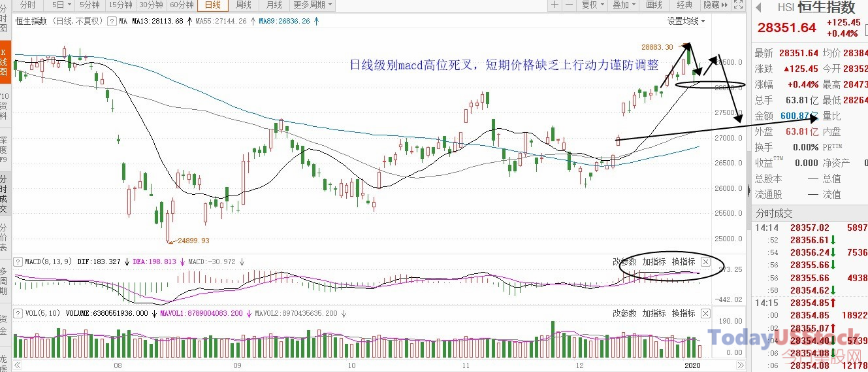Click 改参数 on VOL panel

click(x=624, y=314)
